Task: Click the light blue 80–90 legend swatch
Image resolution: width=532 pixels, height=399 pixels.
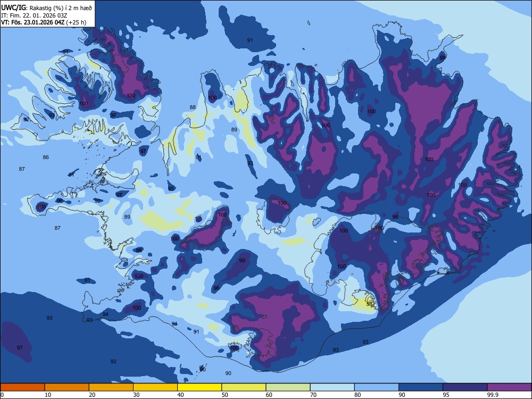Action: click(377, 387)
